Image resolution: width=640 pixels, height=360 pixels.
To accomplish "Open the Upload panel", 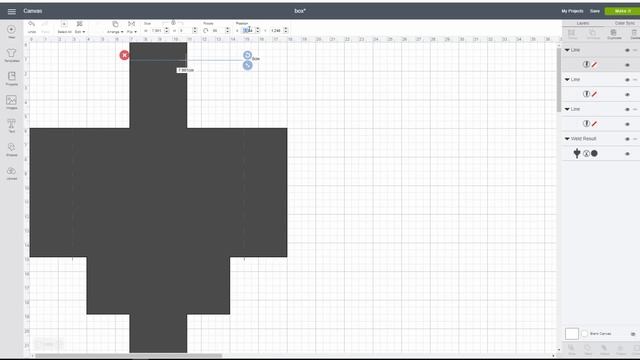I will (11, 173).
